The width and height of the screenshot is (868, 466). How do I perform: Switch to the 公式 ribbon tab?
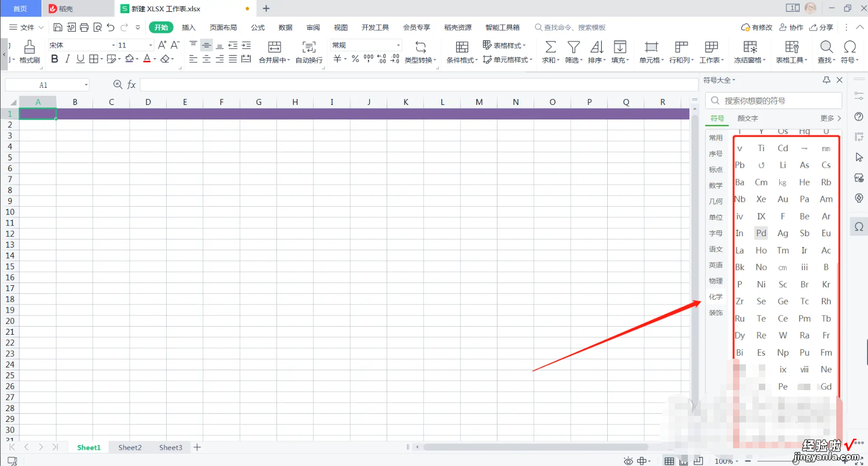(x=258, y=27)
